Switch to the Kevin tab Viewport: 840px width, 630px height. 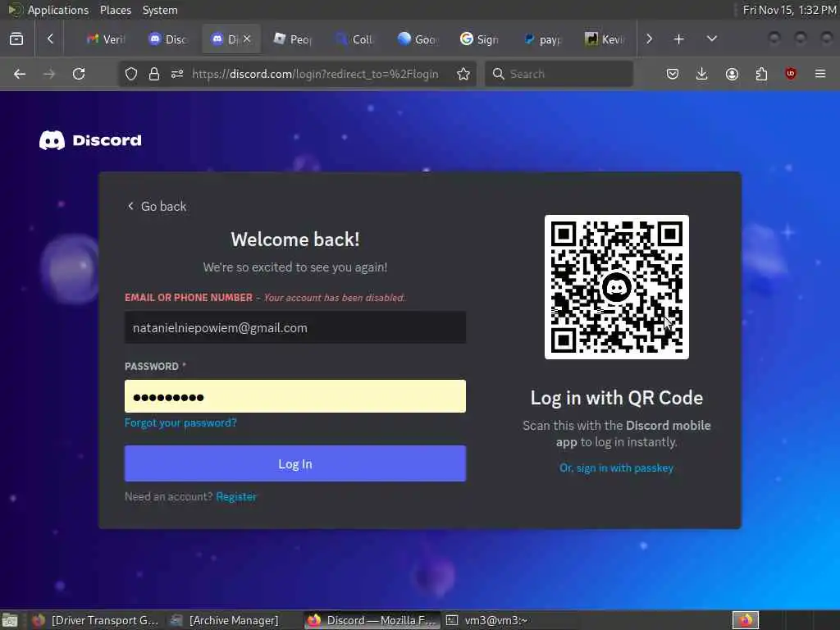pyautogui.click(x=605, y=39)
